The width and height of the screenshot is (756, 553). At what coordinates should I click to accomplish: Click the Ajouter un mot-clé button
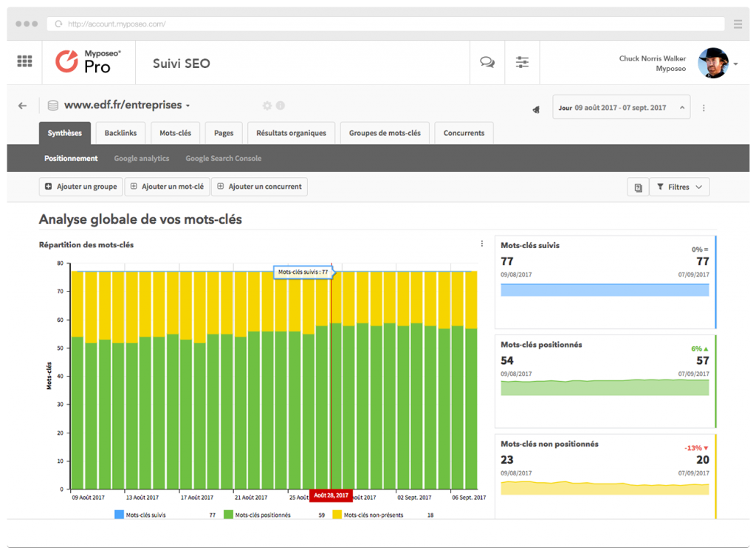point(168,187)
